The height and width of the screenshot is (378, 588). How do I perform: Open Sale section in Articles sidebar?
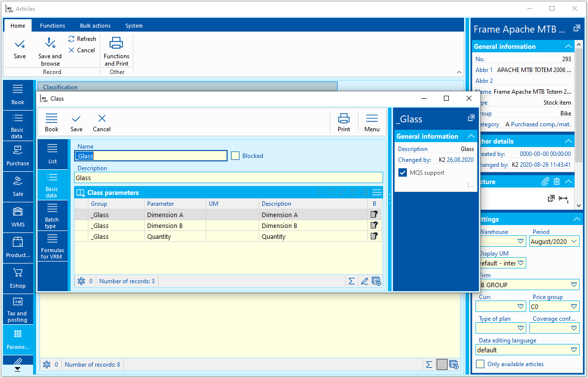click(18, 187)
